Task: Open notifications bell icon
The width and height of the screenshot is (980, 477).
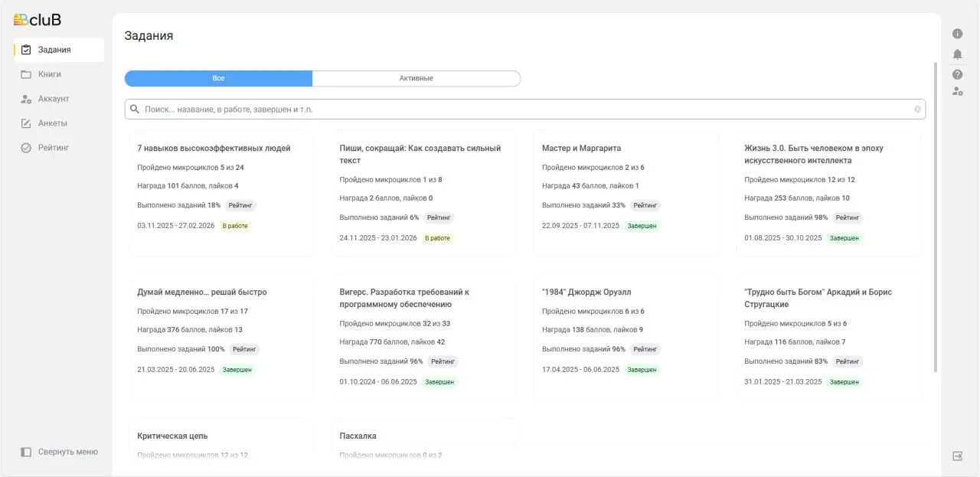Action: pos(957,54)
